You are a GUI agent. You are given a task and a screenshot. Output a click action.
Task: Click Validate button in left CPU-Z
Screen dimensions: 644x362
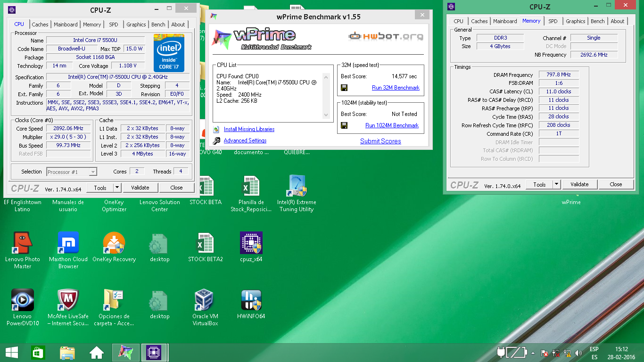click(x=140, y=188)
